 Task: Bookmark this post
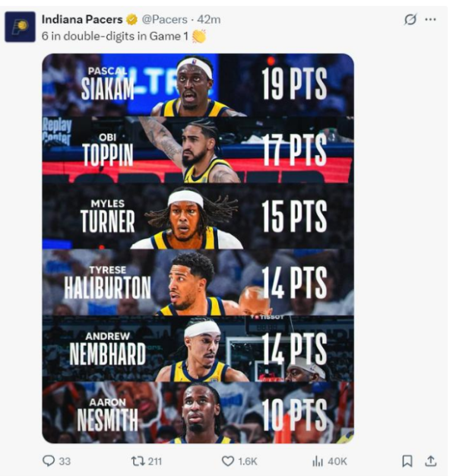407,461
